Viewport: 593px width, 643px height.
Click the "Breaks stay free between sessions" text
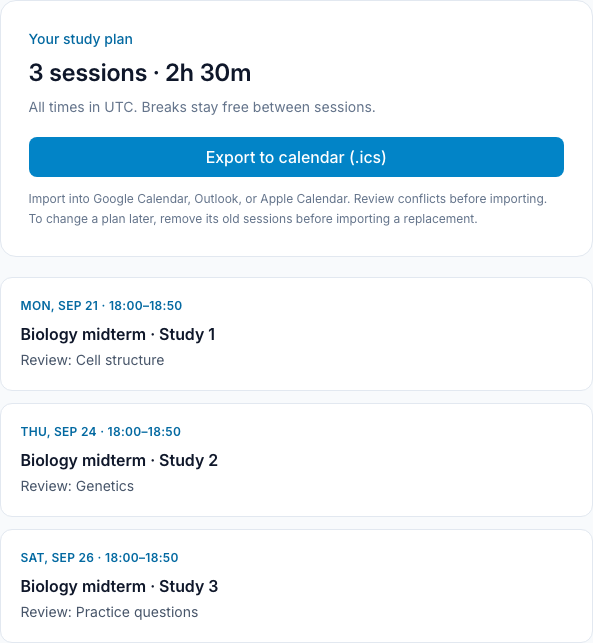pyautogui.click(x=258, y=107)
